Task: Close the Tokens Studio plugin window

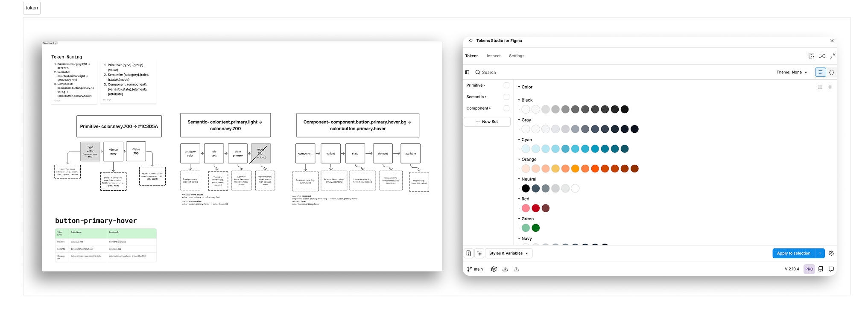Action: point(832,41)
